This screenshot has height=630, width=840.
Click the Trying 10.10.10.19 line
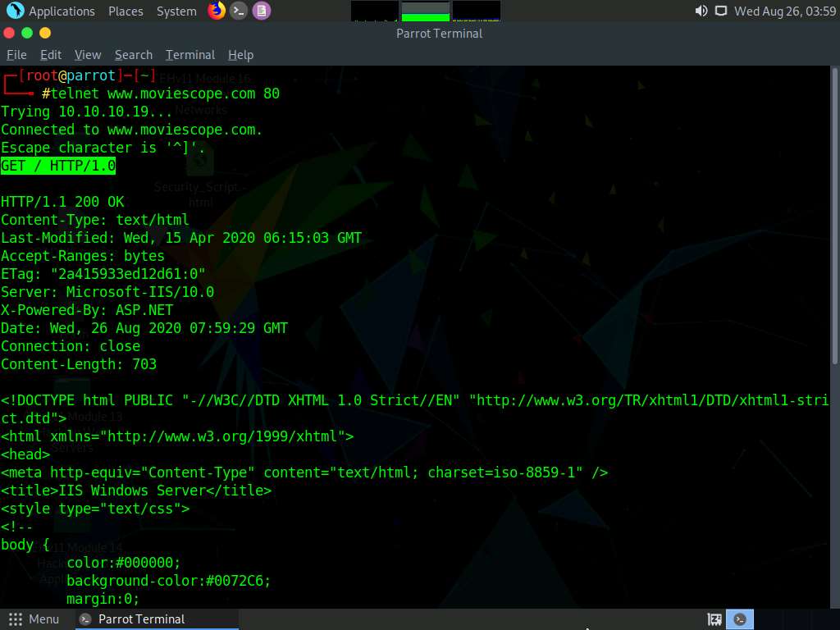tap(86, 112)
